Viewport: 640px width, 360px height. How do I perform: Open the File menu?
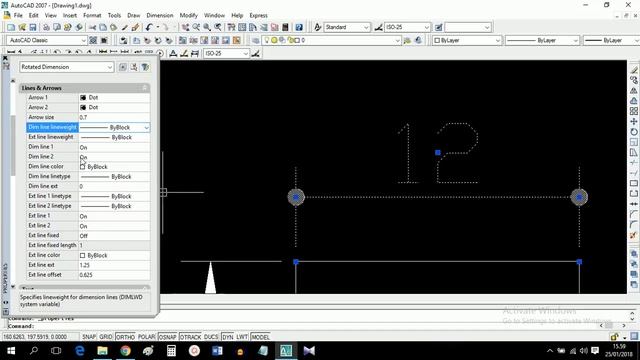(18, 16)
